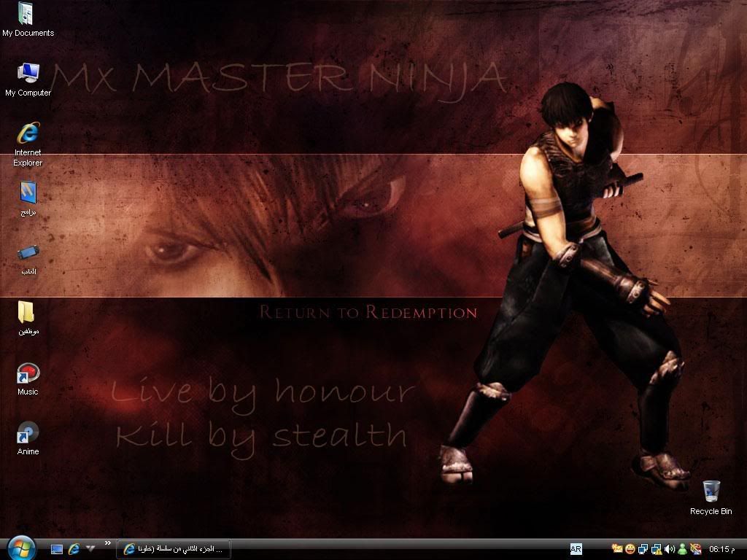The height and width of the screenshot is (560, 747).
Task: Click the down-arrow icon in Quick Launch
Action: 90,549
